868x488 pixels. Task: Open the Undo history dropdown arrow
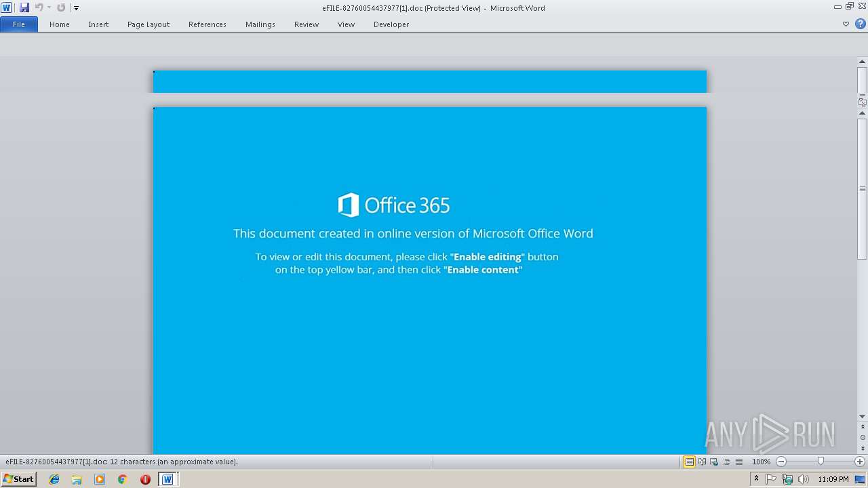(x=49, y=7)
